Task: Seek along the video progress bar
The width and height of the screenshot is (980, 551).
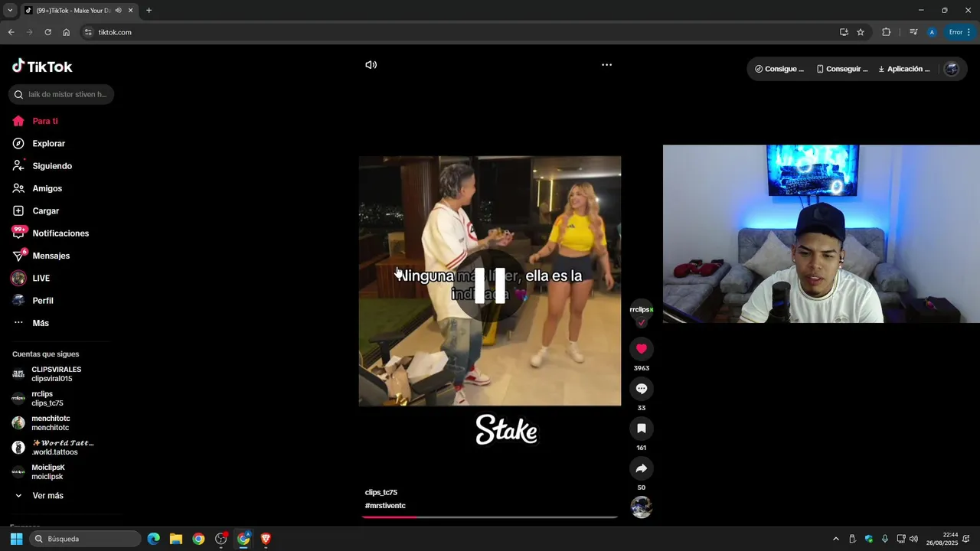Action: [490, 517]
